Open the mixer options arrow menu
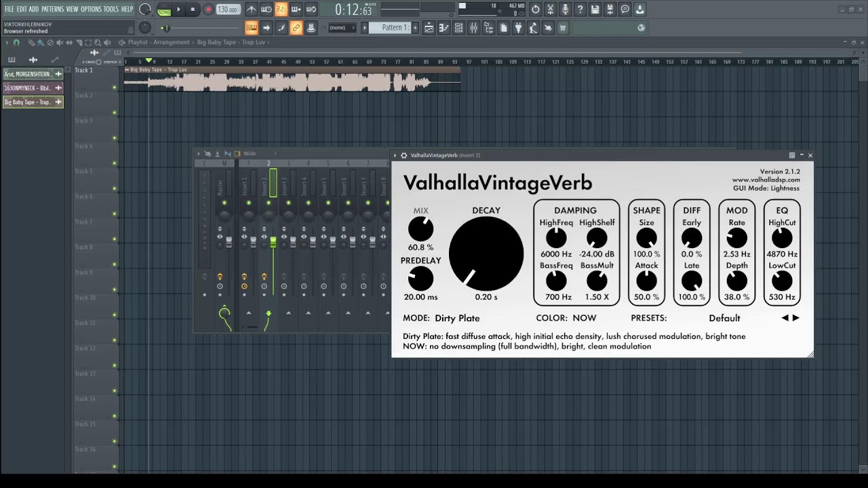 [199, 154]
